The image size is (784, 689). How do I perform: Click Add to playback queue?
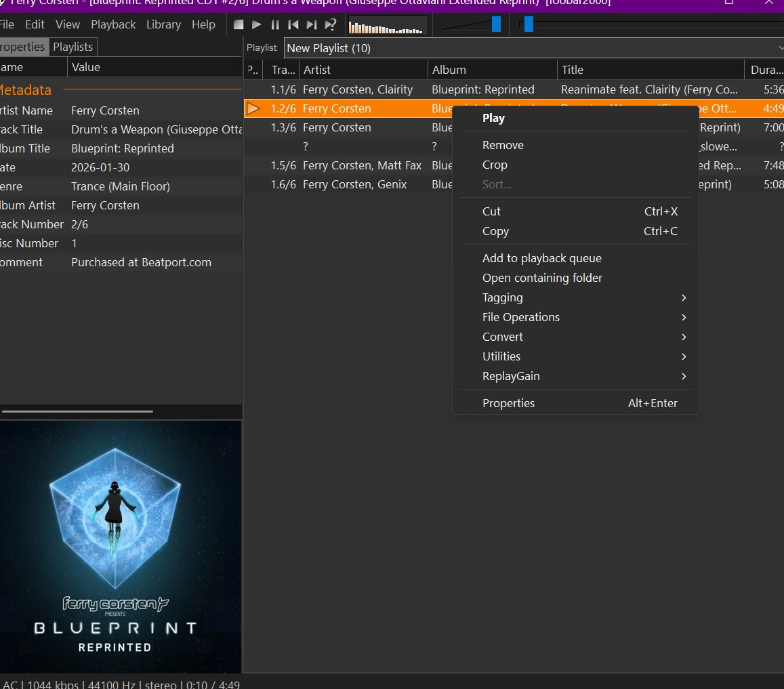tap(575, 258)
